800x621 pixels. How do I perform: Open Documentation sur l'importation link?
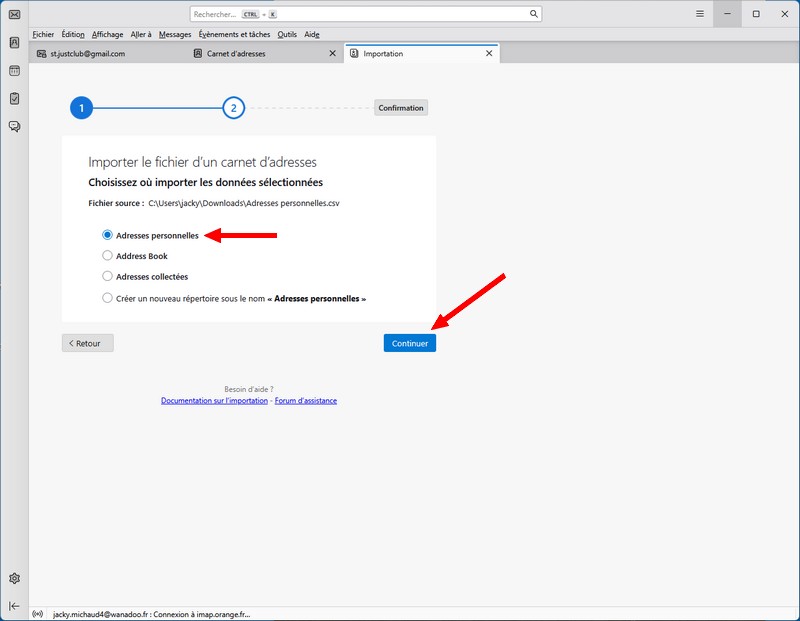[214, 401]
